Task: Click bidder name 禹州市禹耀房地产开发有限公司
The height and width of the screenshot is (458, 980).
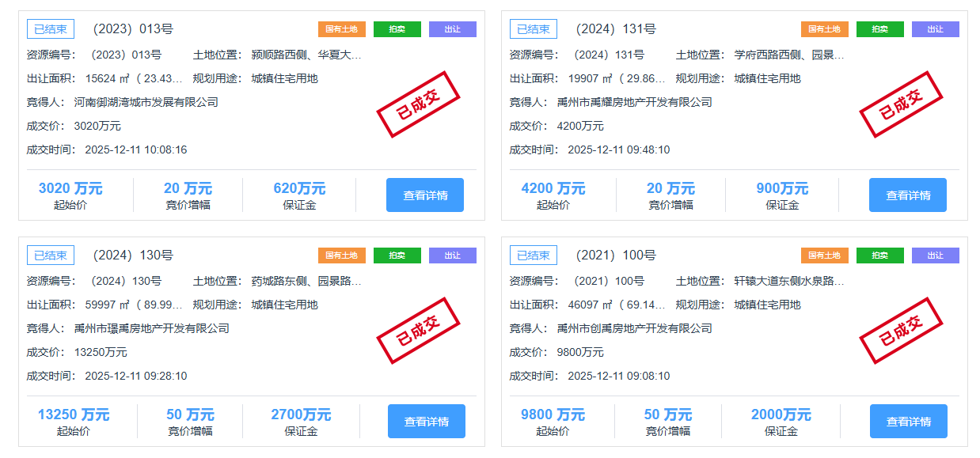Action: [x=634, y=102]
